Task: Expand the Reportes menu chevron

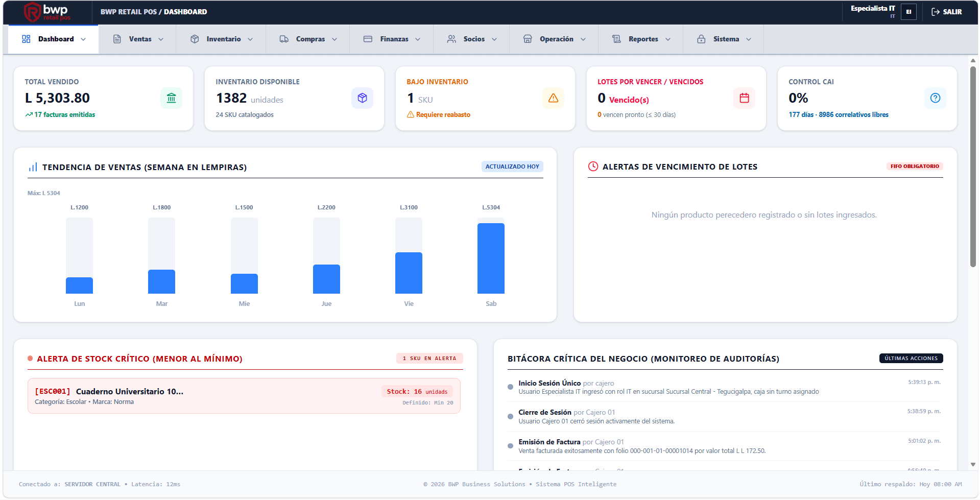Action: tap(668, 39)
